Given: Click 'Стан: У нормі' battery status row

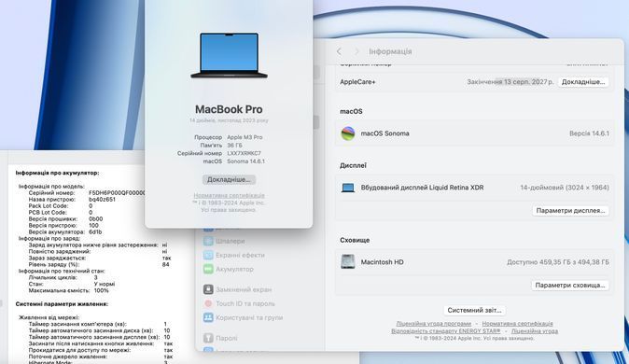Looking at the screenshot, I should [x=72, y=284].
